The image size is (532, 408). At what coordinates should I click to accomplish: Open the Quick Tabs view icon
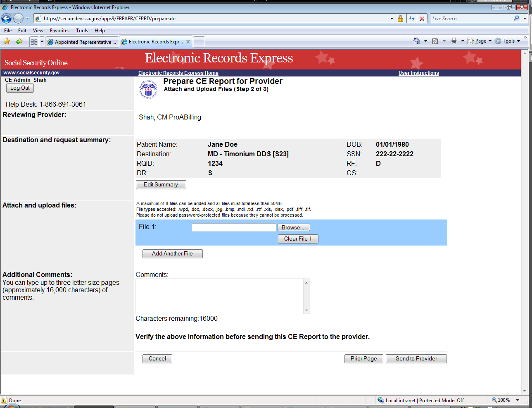[34, 42]
